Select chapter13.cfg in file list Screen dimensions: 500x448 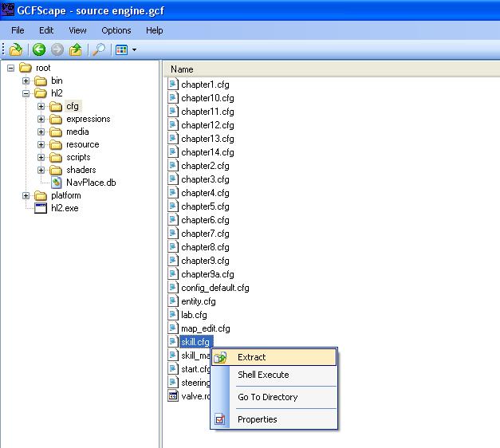pos(207,139)
